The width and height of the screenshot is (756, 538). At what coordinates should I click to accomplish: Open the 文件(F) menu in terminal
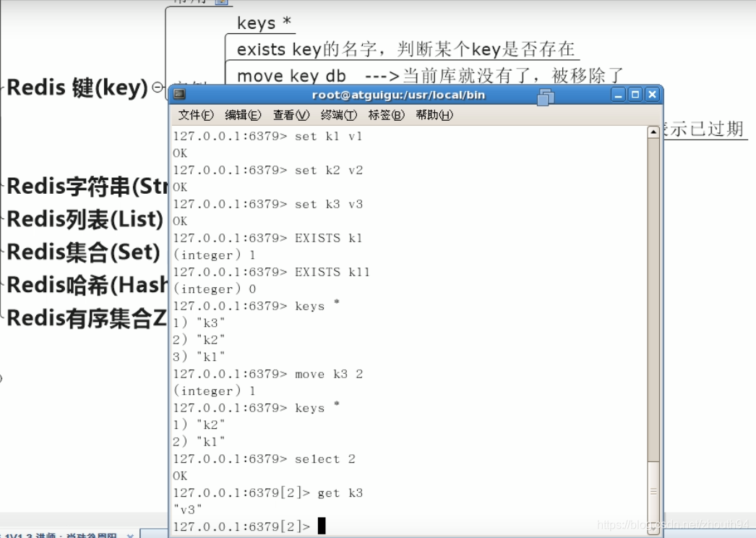pos(196,115)
